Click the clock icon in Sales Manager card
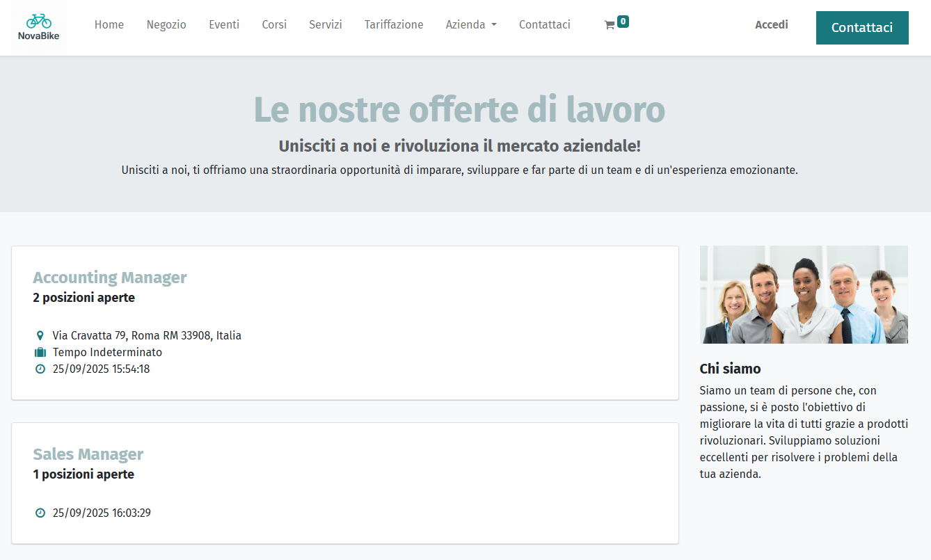Screen dimensions: 931x560 (x=40, y=513)
